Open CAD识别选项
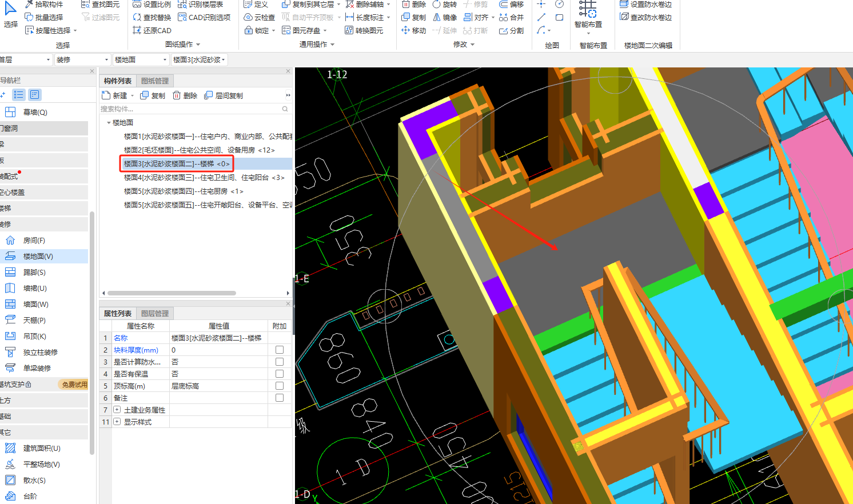The height and width of the screenshot is (504, 853). (x=204, y=17)
